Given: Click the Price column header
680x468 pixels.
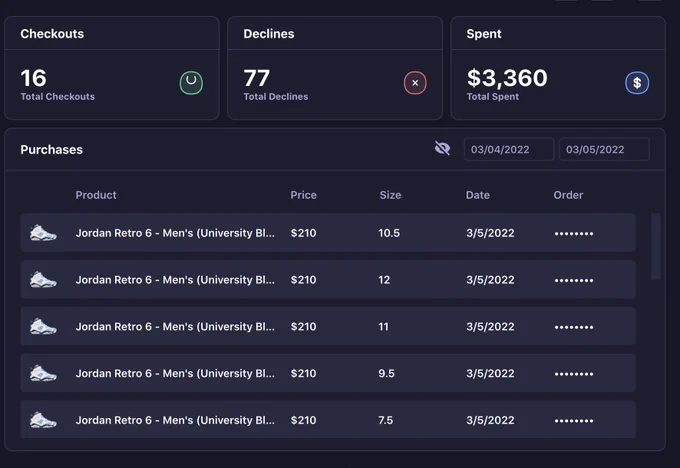Looking at the screenshot, I should 304,195.
